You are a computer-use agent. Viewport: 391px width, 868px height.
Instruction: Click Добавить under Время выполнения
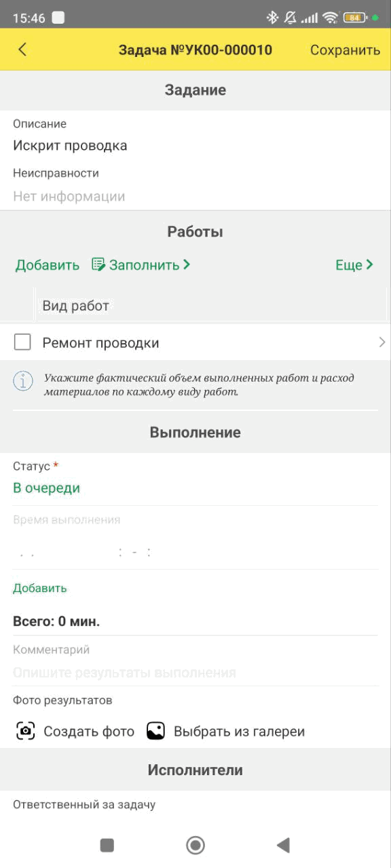[40, 588]
